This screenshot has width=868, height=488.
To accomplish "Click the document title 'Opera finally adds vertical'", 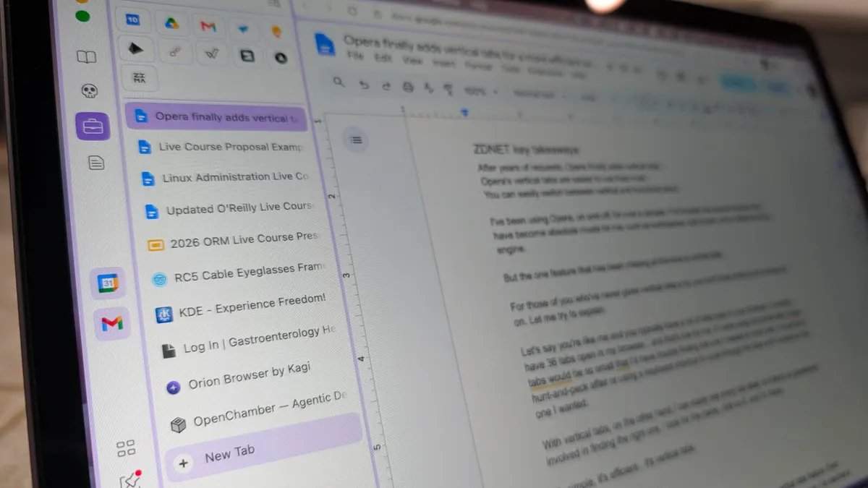I will coord(469,49).
